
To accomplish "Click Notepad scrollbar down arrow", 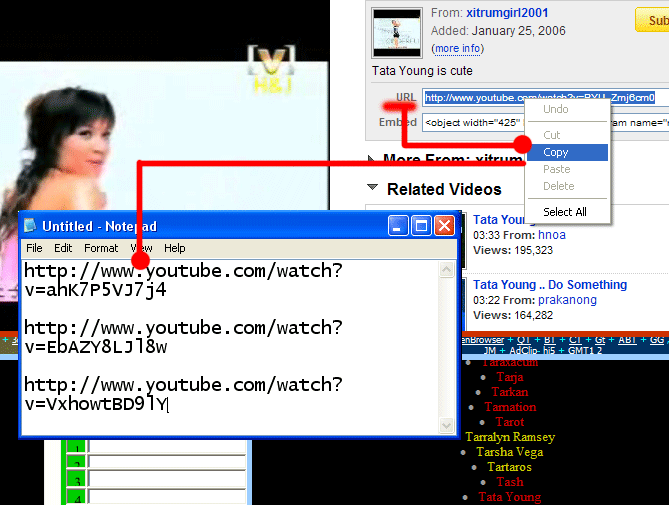I will pos(446,425).
